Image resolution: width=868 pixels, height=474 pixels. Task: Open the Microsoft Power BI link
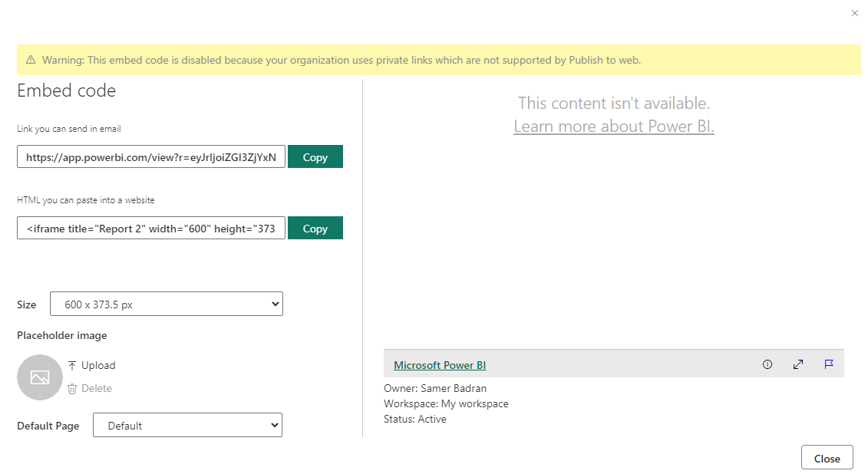pos(440,365)
